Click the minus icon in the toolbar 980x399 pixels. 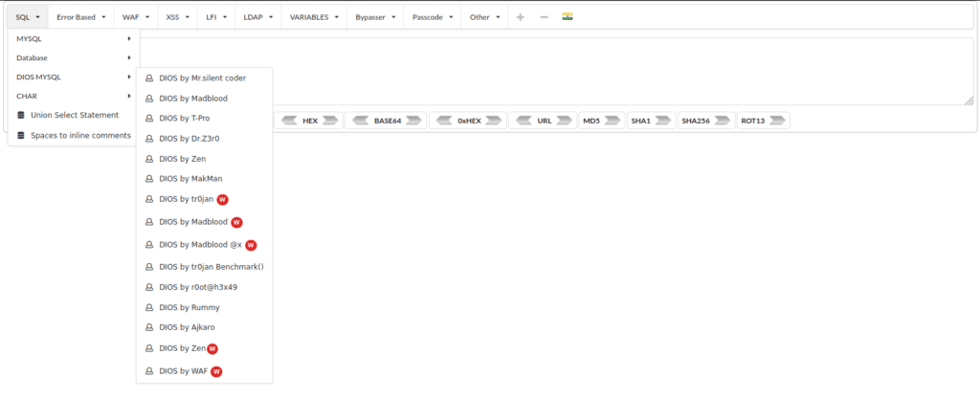pos(544,17)
